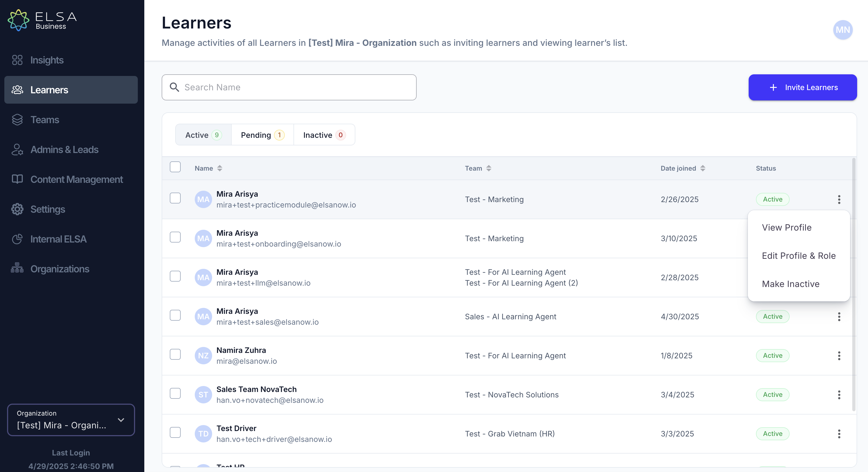Click the date 4/30/2025

(680, 317)
